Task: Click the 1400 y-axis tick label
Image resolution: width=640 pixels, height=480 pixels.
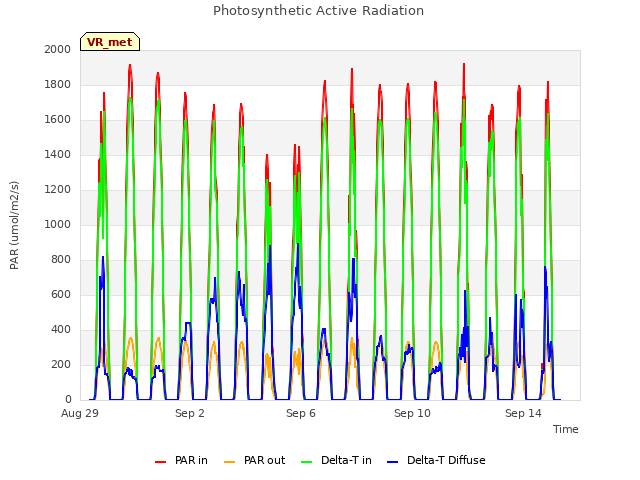Action: coord(58,155)
